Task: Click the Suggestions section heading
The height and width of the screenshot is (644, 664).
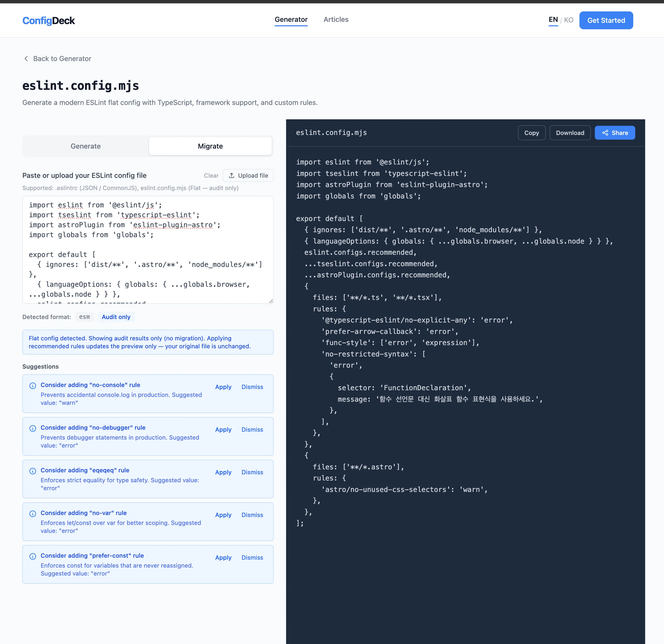Action: click(x=40, y=367)
